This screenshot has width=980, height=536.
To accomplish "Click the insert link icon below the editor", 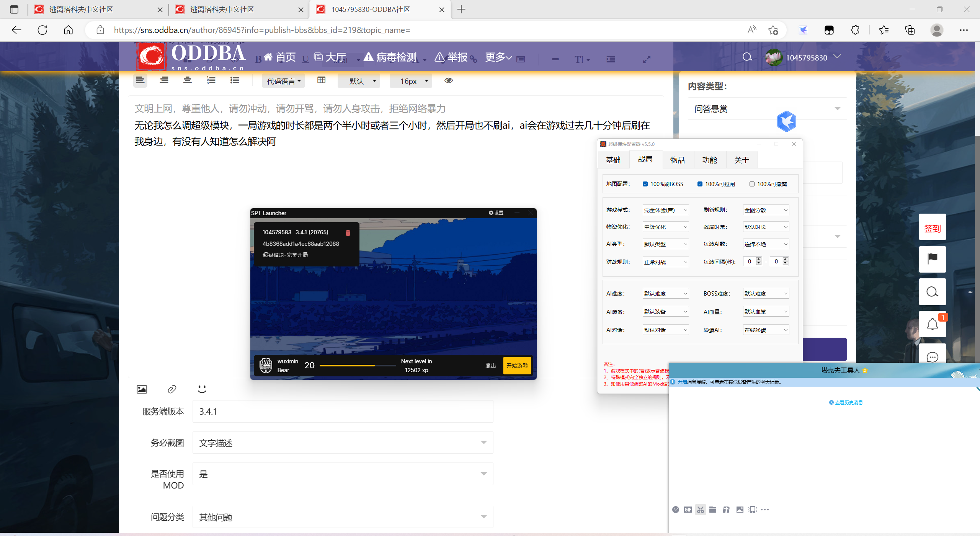I will pos(172,389).
